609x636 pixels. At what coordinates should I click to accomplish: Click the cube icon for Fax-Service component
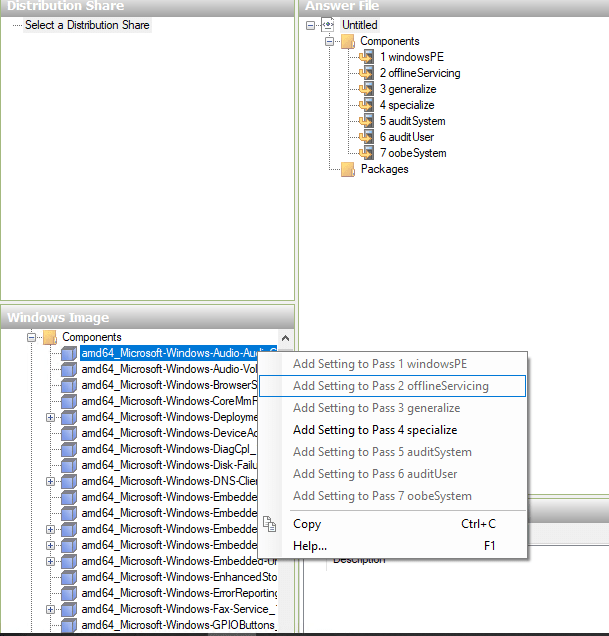coord(69,609)
